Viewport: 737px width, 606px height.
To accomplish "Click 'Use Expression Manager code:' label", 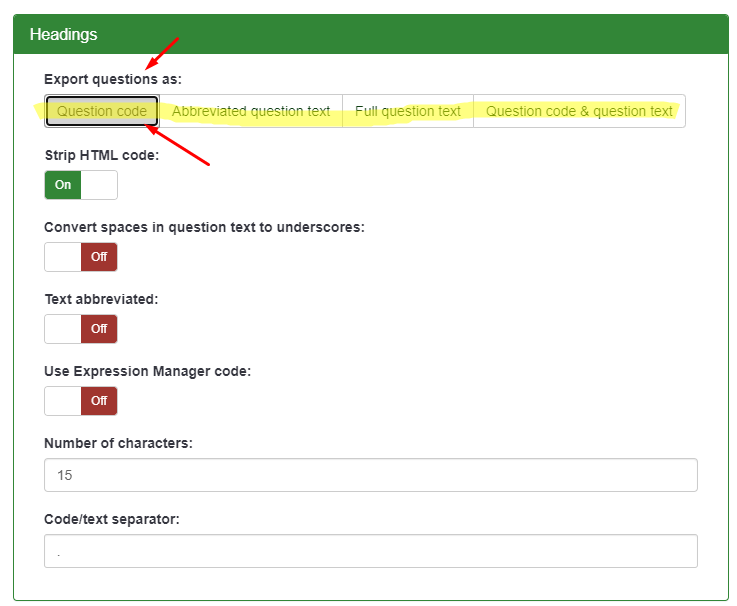I will (147, 371).
